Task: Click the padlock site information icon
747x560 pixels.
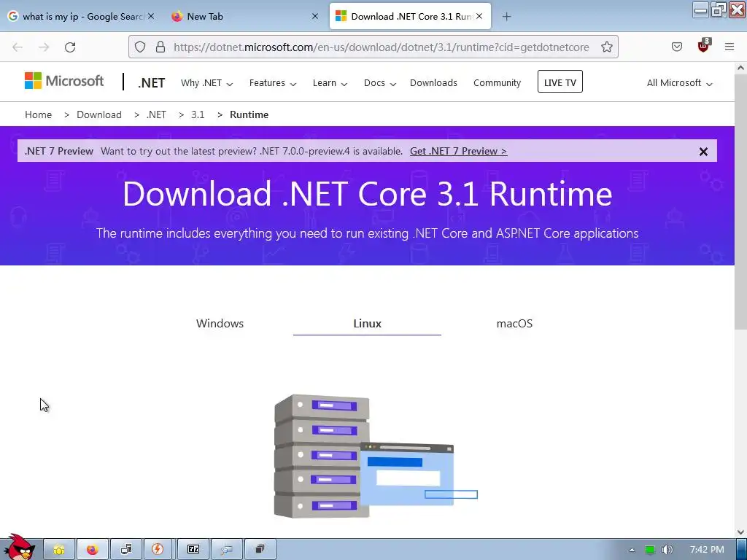Action: tap(160, 47)
